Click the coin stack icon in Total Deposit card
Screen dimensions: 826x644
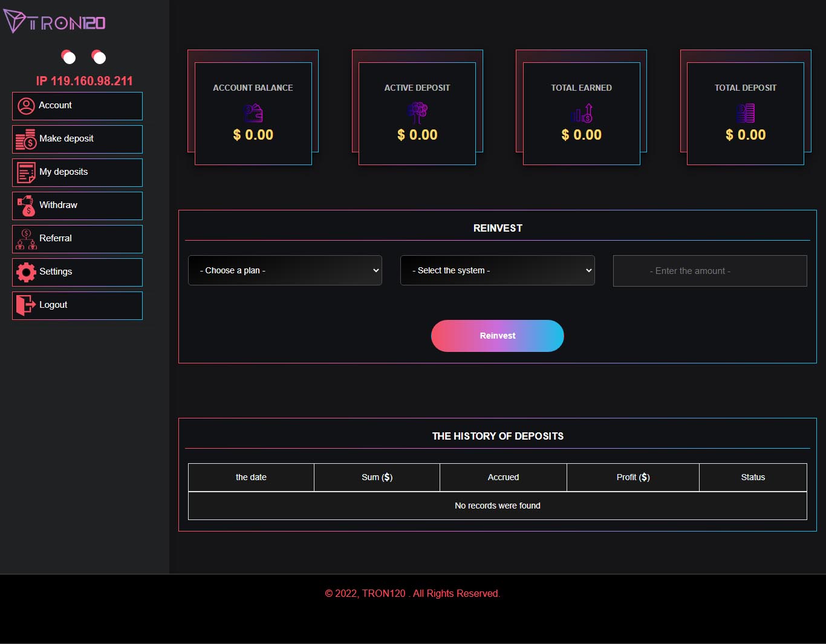click(746, 113)
